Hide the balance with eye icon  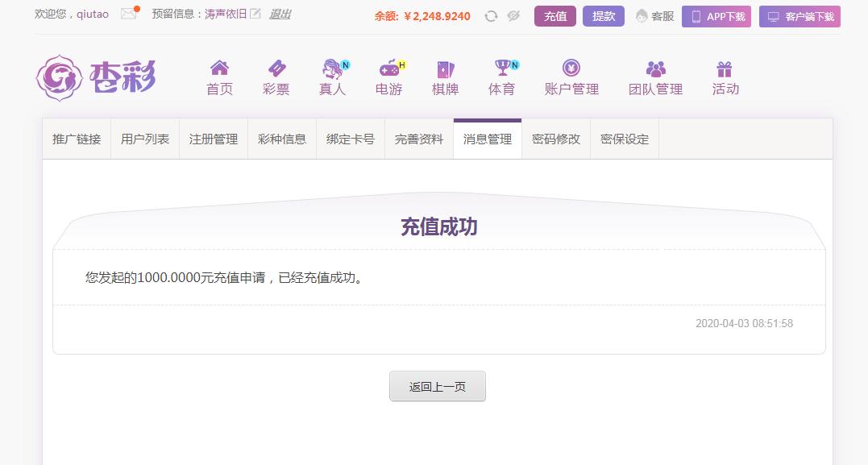tap(513, 16)
